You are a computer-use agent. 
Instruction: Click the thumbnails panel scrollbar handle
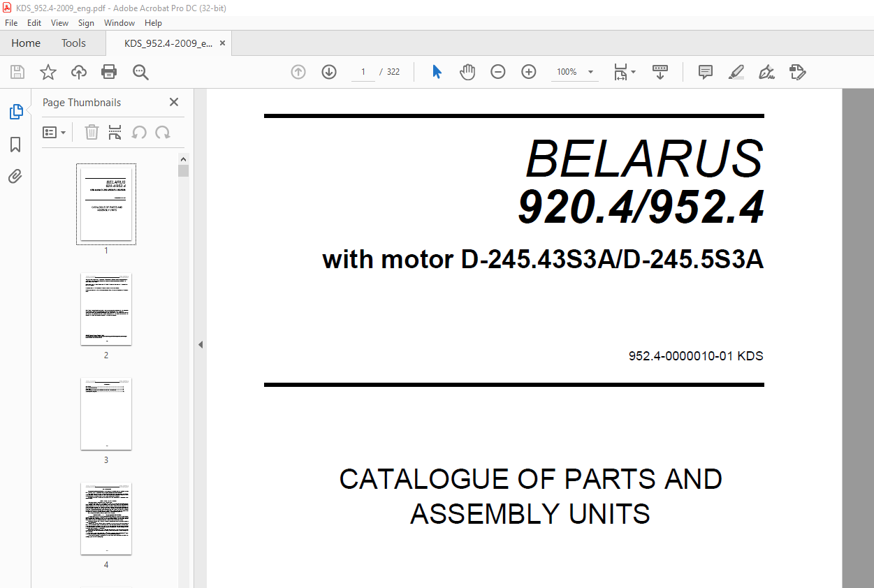183,171
